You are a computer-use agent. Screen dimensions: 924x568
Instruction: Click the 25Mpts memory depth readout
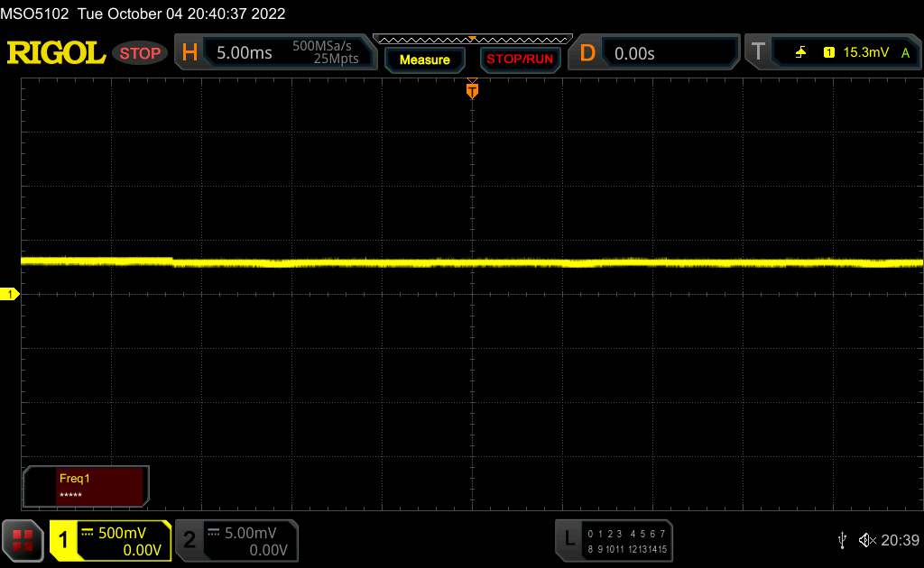pyautogui.click(x=336, y=59)
